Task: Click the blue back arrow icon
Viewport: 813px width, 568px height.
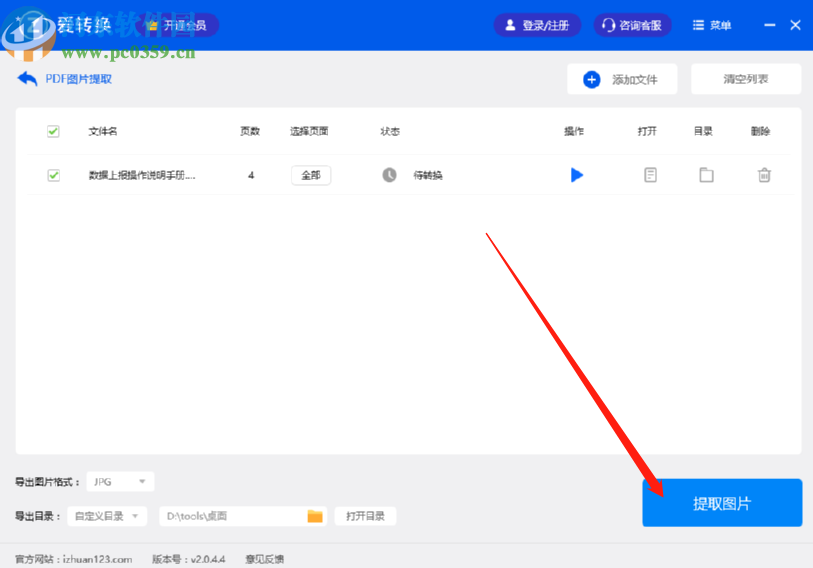Action: coord(27,79)
